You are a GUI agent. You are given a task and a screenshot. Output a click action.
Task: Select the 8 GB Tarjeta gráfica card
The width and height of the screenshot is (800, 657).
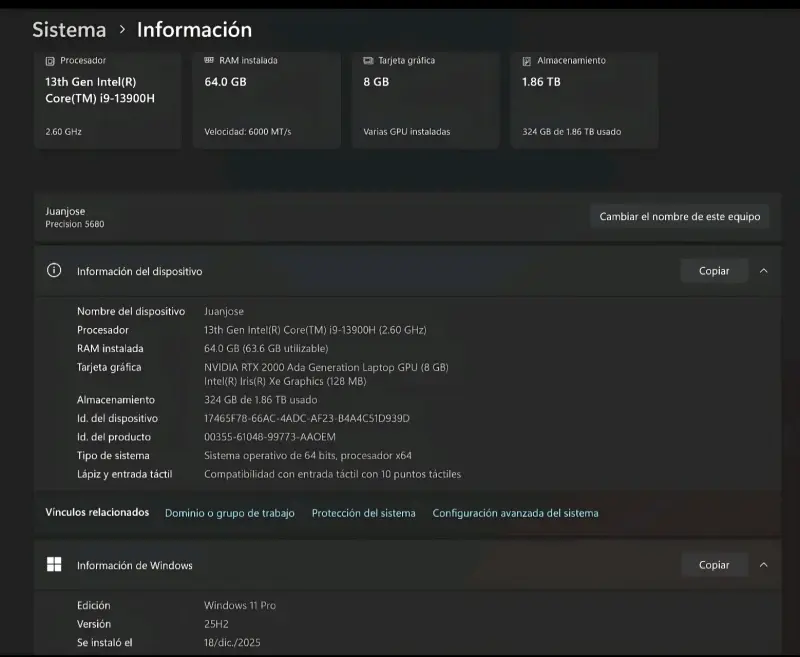[x=426, y=100]
